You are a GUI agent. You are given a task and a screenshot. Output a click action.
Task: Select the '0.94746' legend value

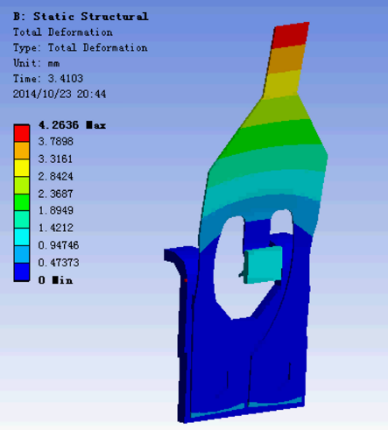(x=59, y=245)
